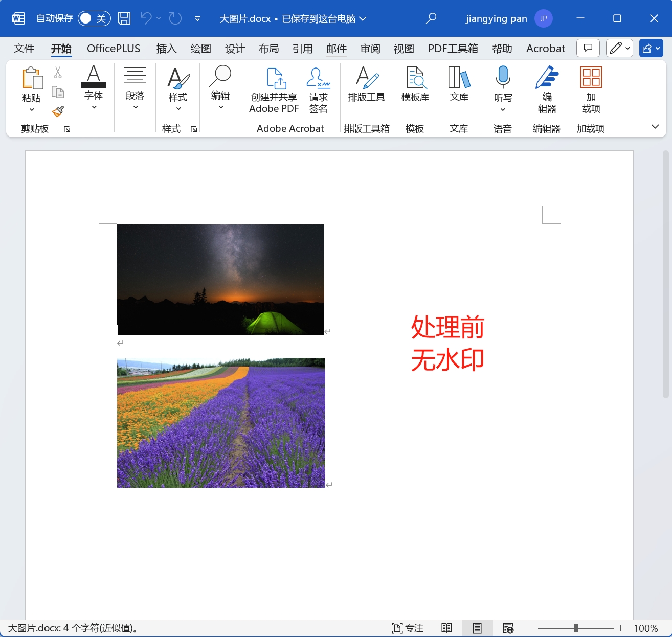Image resolution: width=672 pixels, height=637 pixels.
Task: Select the 格式刷 (Format Painter) icon
Action: click(58, 112)
